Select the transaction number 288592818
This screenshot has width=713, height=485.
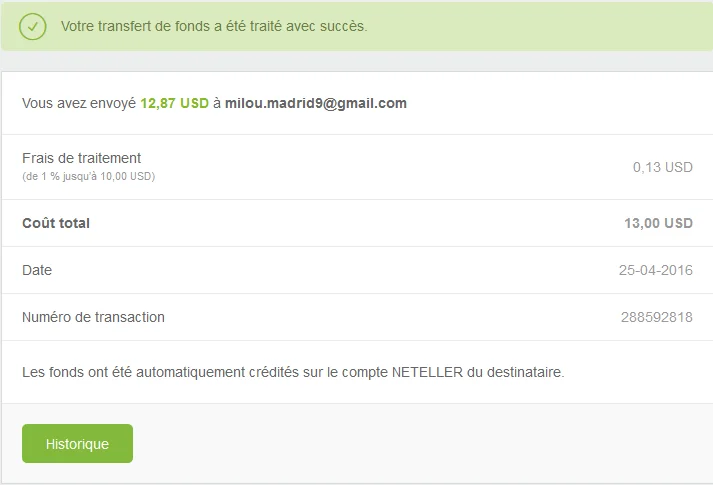(656, 317)
